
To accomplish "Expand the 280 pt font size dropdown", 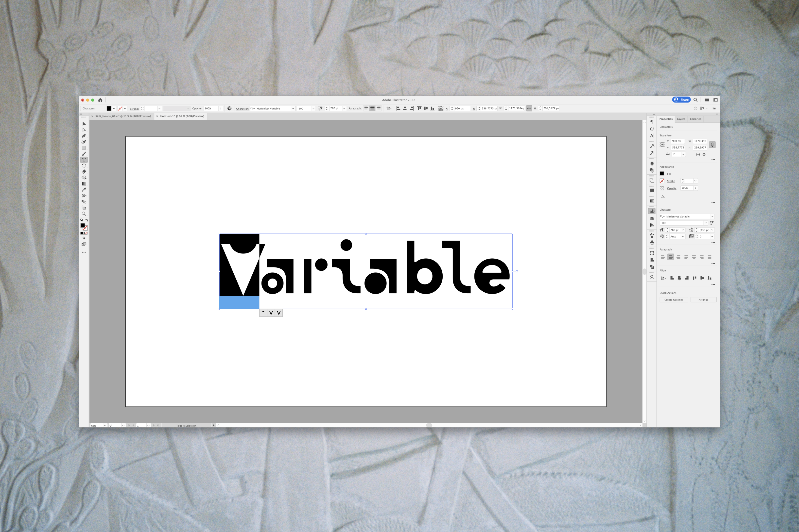I will pos(683,230).
